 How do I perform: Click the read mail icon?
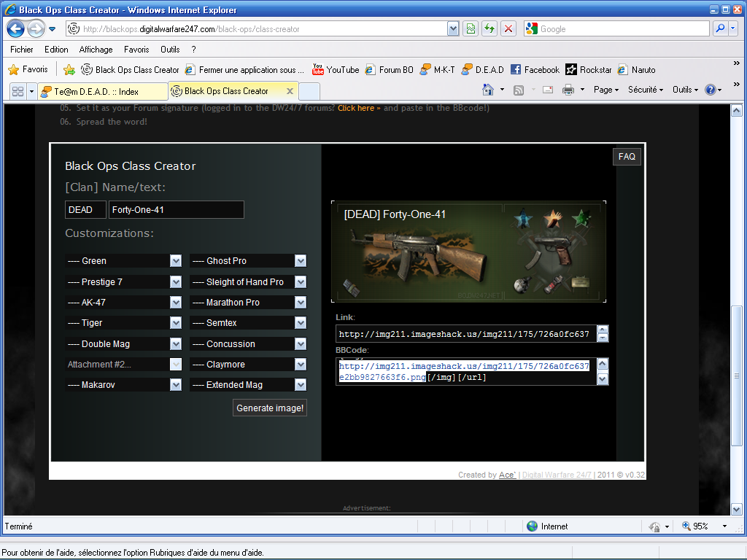coord(548,90)
